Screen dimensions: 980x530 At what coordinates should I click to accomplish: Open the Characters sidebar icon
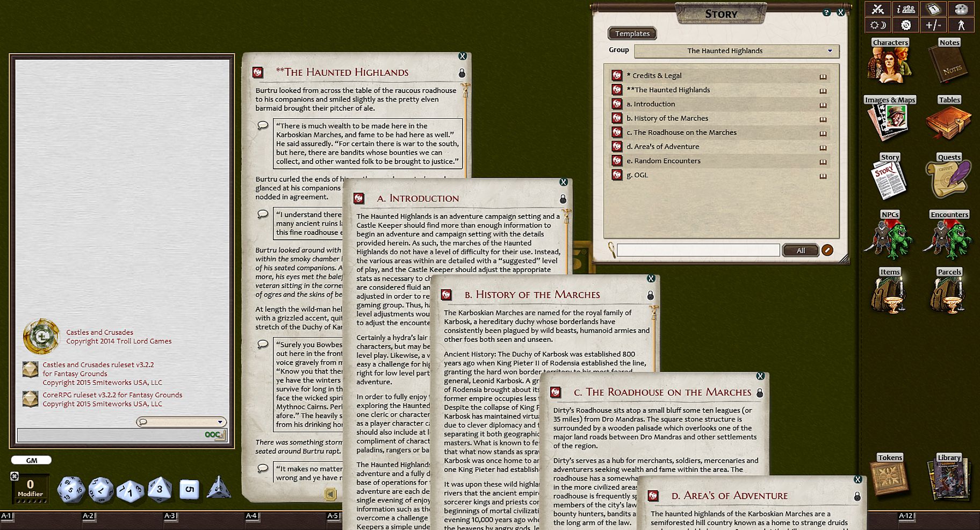point(890,61)
